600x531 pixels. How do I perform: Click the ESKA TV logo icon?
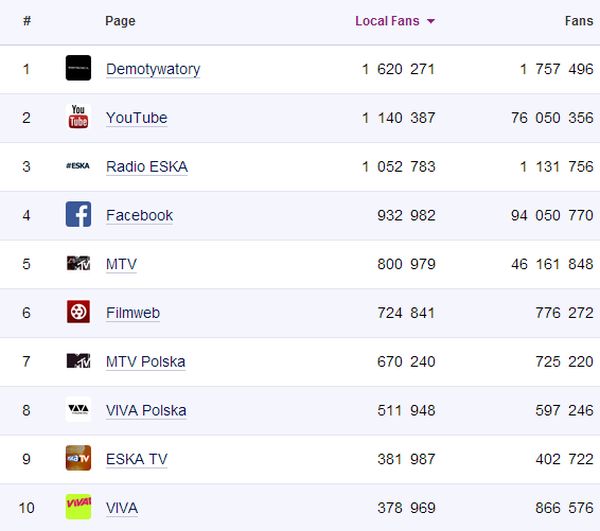click(78, 458)
